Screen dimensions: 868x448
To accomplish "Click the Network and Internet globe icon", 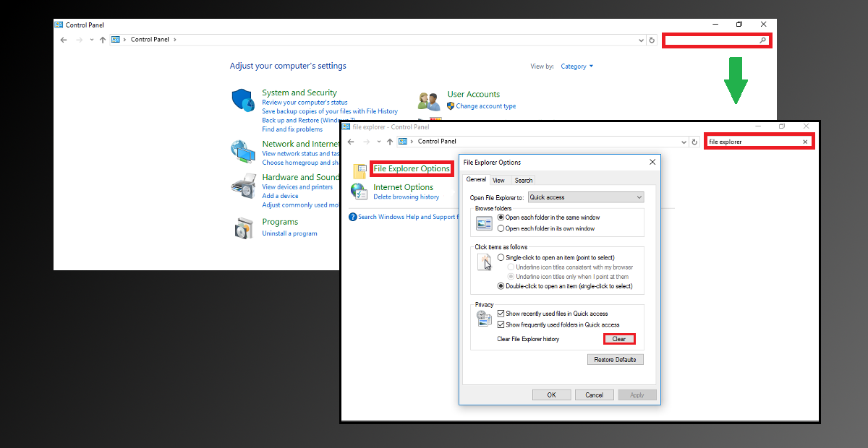I will 243,152.
